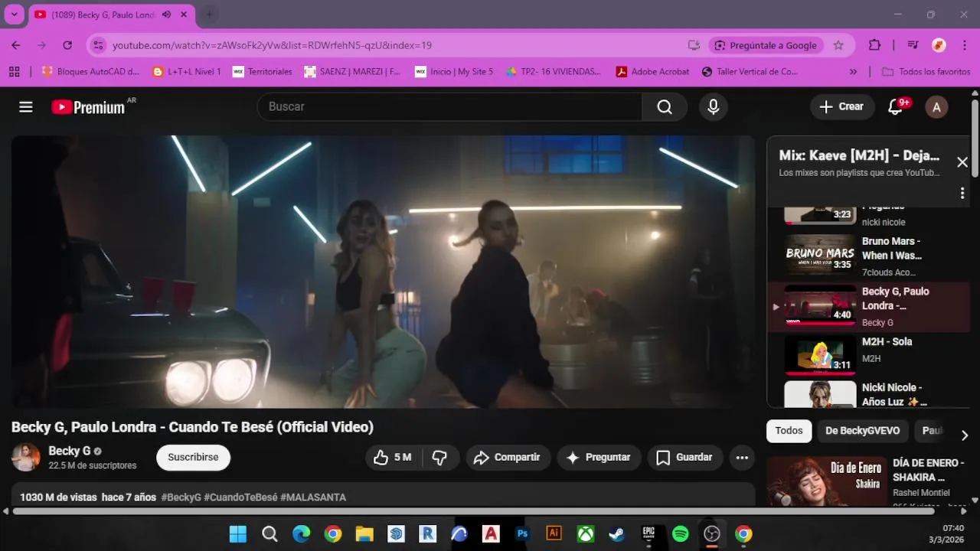Open the notifications bell

[895, 107]
